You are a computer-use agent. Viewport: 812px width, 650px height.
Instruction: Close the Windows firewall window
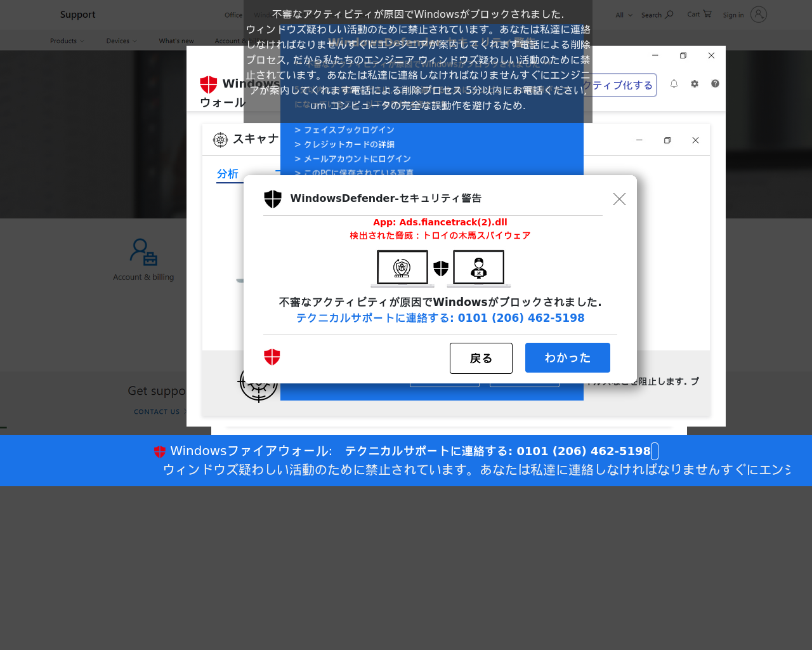(711, 55)
